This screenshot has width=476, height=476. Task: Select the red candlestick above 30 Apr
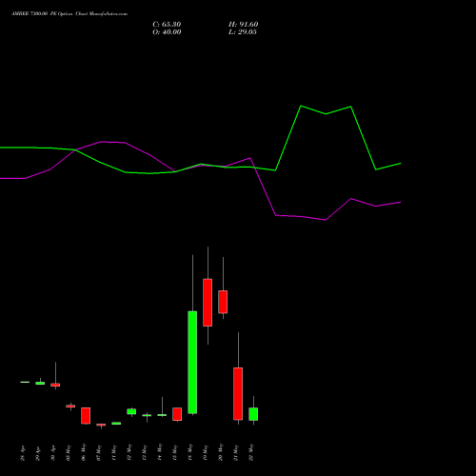point(55,385)
